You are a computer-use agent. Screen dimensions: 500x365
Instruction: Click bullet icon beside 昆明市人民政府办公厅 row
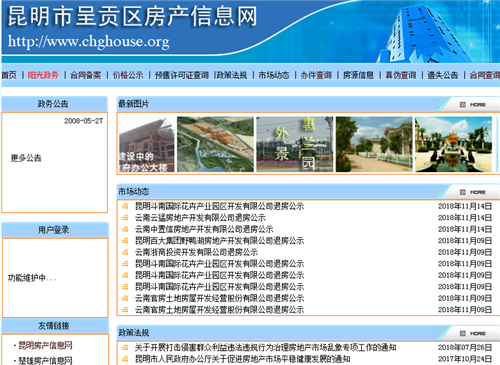pyautogui.click(x=125, y=359)
